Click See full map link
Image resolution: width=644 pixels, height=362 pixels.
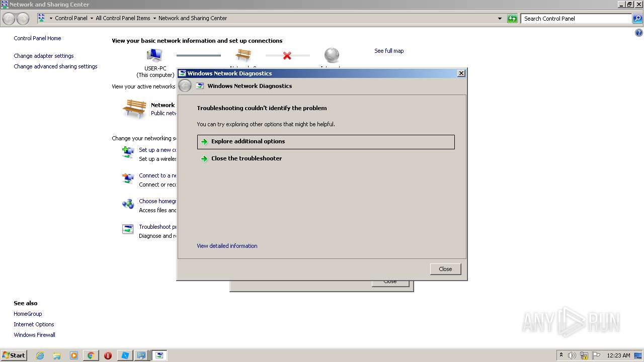[x=389, y=51]
